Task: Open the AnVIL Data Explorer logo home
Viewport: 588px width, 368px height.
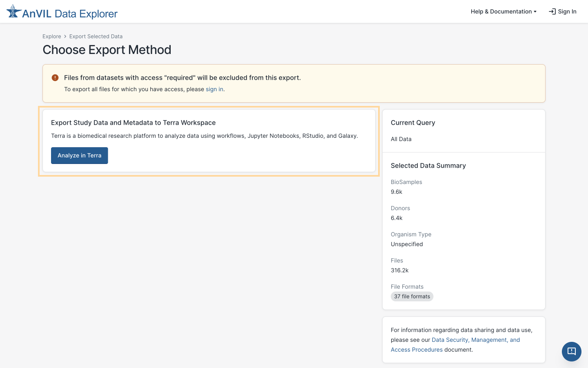Action: (x=62, y=12)
